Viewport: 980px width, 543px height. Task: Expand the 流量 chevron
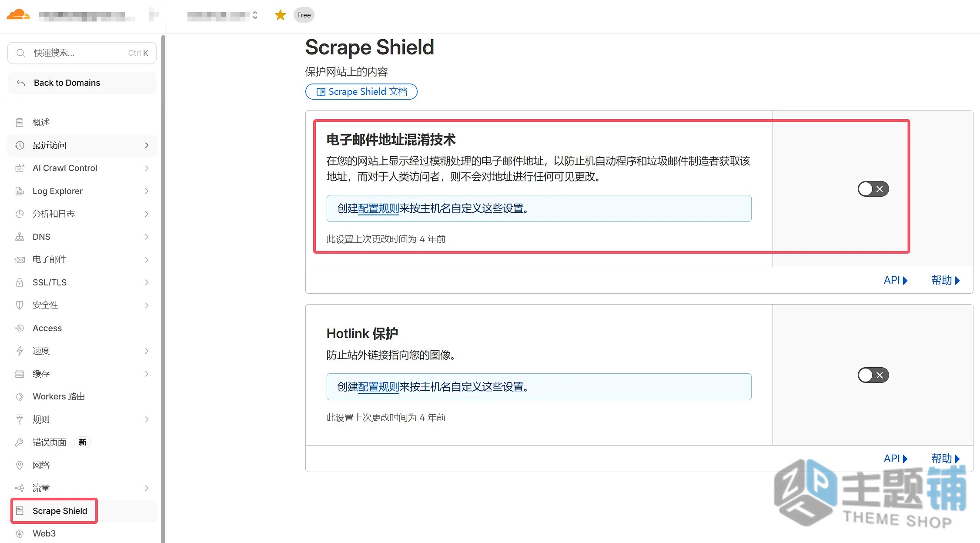[147, 488]
